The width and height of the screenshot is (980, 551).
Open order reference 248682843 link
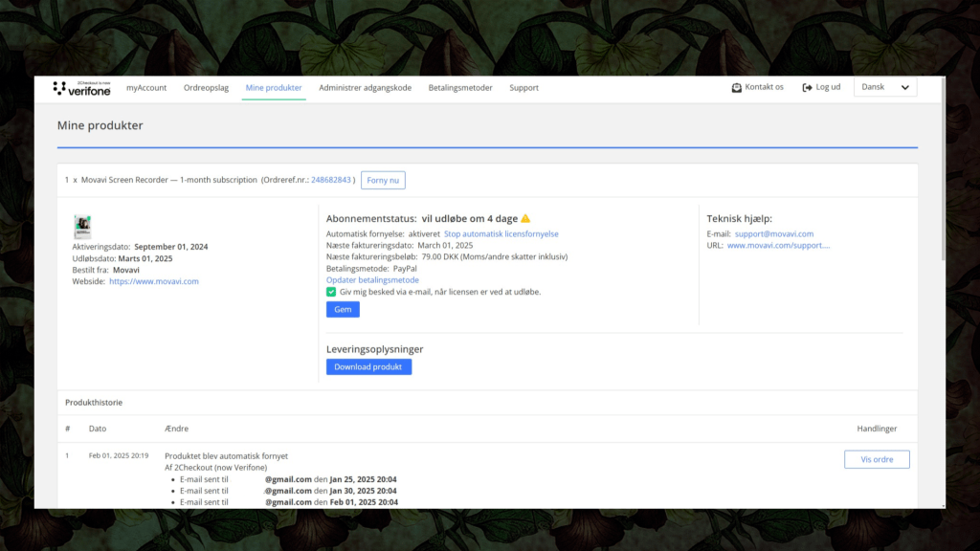(331, 180)
